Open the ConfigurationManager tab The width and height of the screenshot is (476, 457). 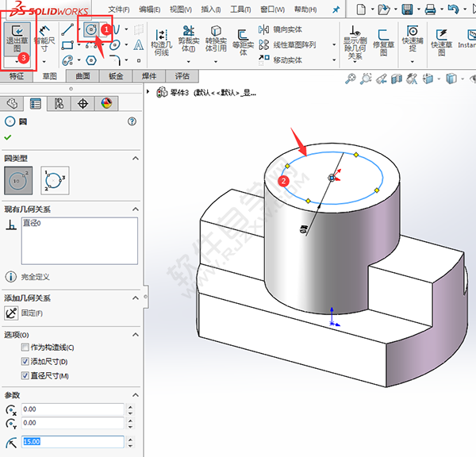(x=59, y=104)
